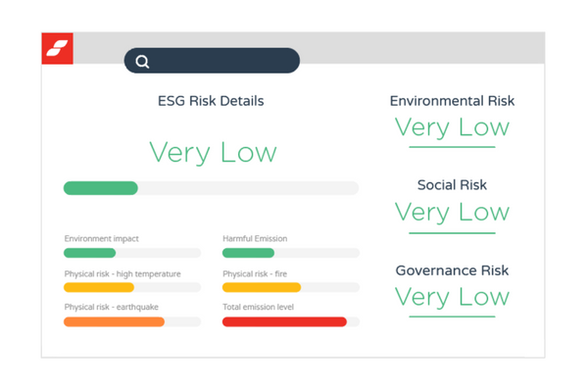Open the Governance Risk section heading
This screenshot has width=588, height=392.
pos(452,270)
